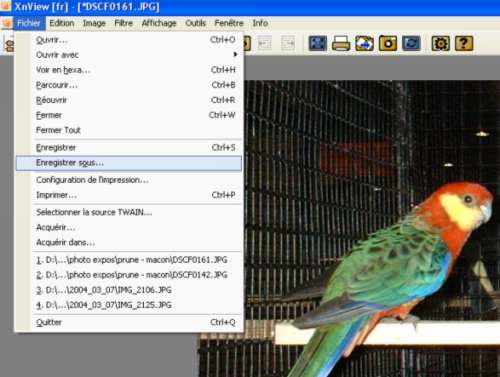Choose Acquérir... menu entry
This screenshot has height=377, width=500.
(x=129, y=227)
